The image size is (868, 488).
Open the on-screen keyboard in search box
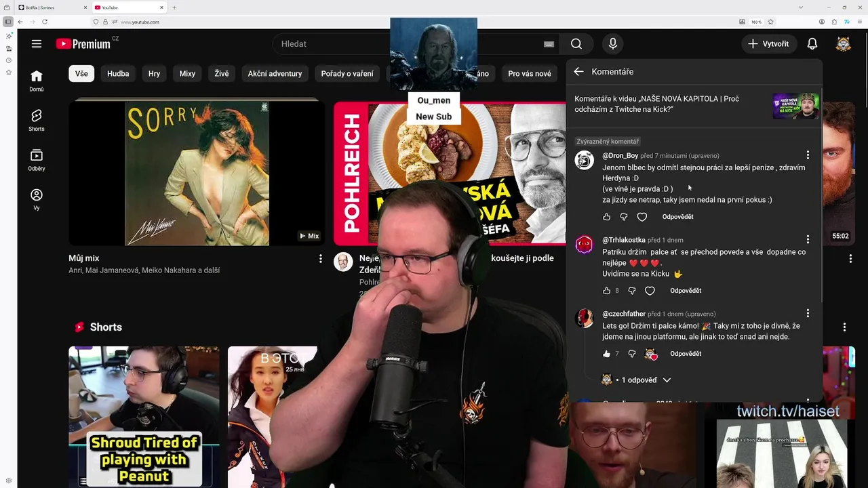(549, 44)
